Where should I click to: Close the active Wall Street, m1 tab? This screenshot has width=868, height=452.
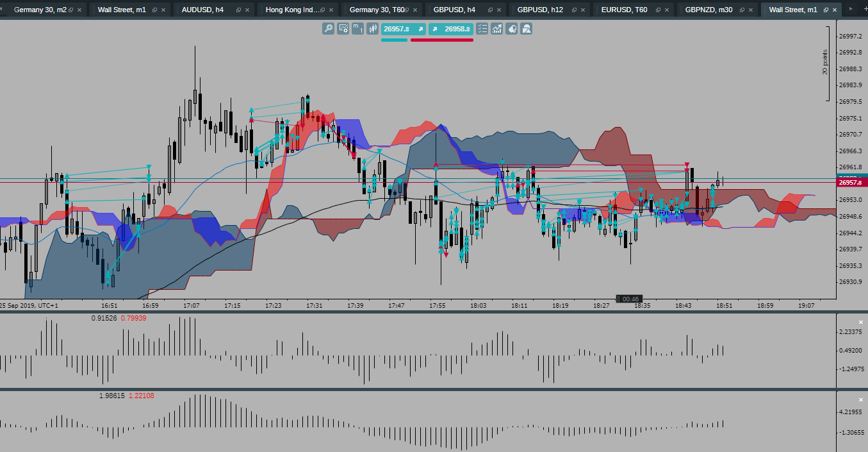point(835,10)
